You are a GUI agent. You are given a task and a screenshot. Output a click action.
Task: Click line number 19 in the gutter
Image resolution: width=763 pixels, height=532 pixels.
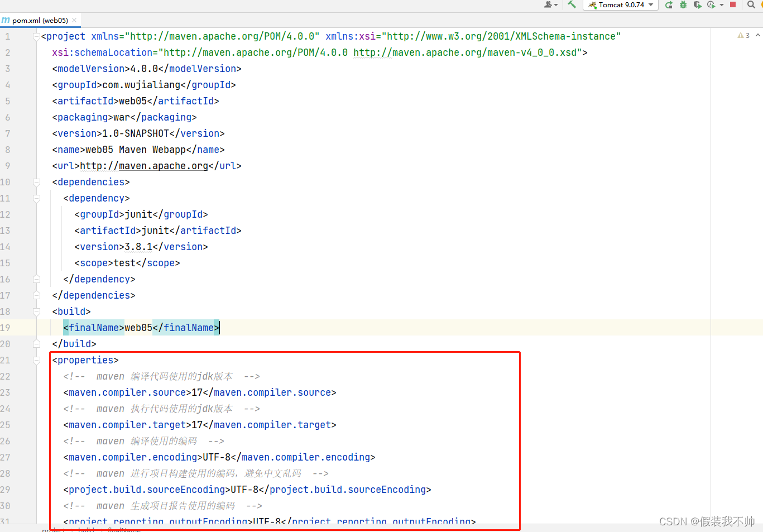pos(6,328)
